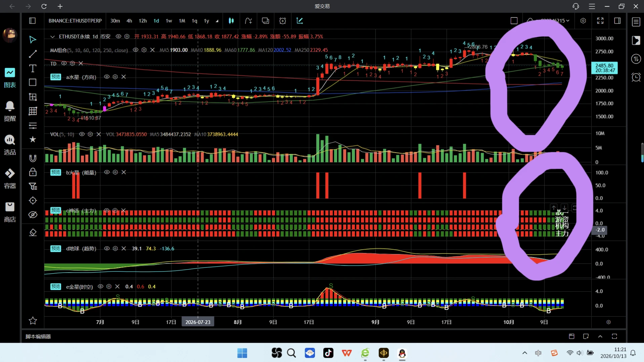Open the 脚本编辑器 script editor
644x362 pixels.
click(x=38, y=336)
